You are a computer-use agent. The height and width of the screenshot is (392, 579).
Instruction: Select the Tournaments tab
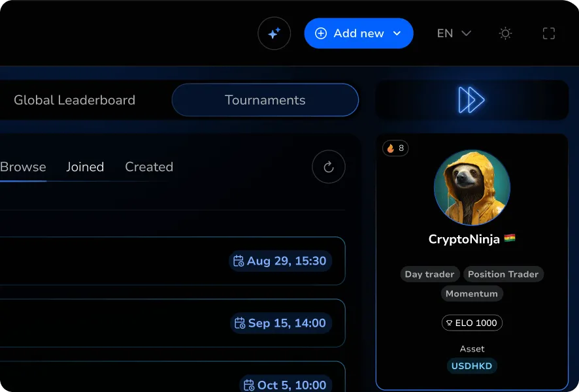click(265, 100)
